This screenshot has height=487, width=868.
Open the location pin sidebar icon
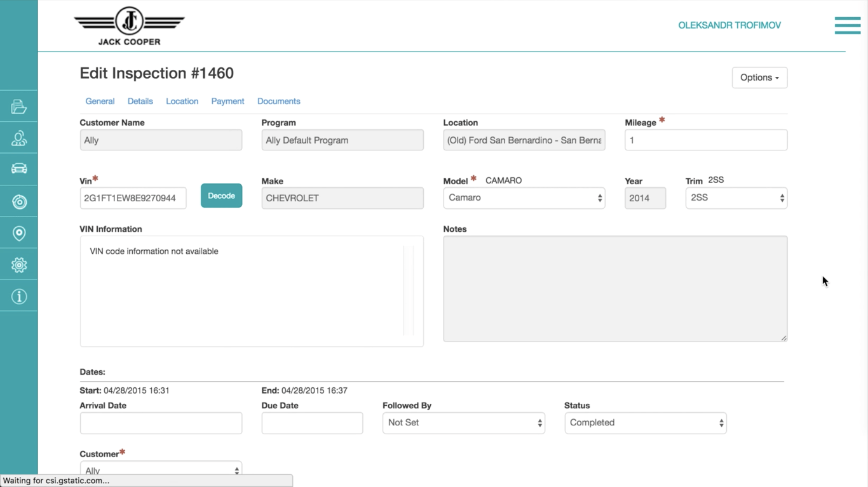(x=19, y=234)
